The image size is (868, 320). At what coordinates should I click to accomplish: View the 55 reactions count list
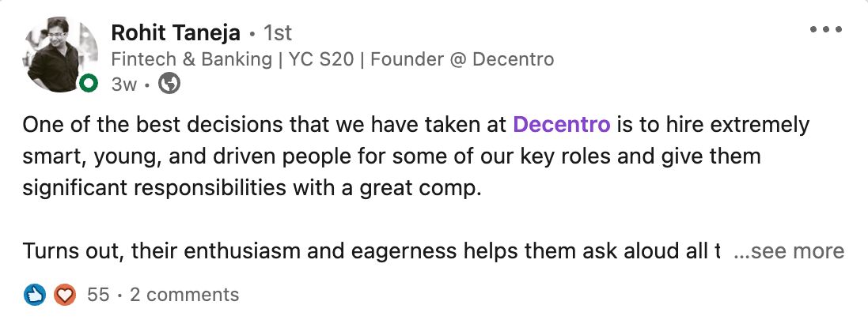98,295
